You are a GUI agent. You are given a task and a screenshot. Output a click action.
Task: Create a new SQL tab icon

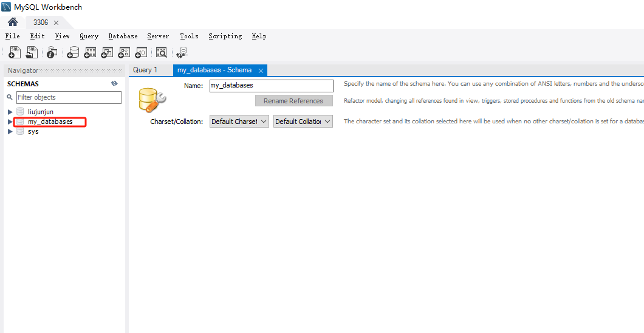(x=15, y=52)
